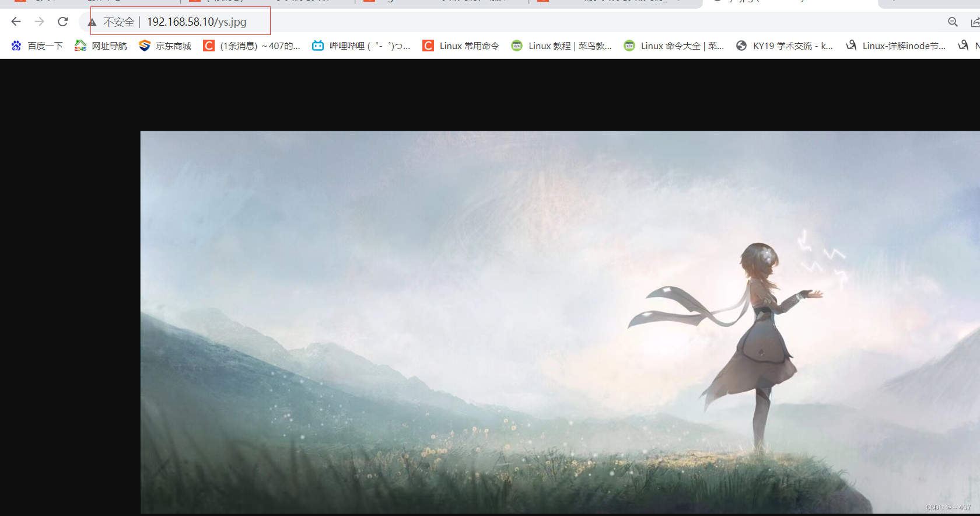Open the (1条消息) ~407的 CSDN bookmark
This screenshot has width=980, height=516.
pyautogui.click(x=251, y=46)
